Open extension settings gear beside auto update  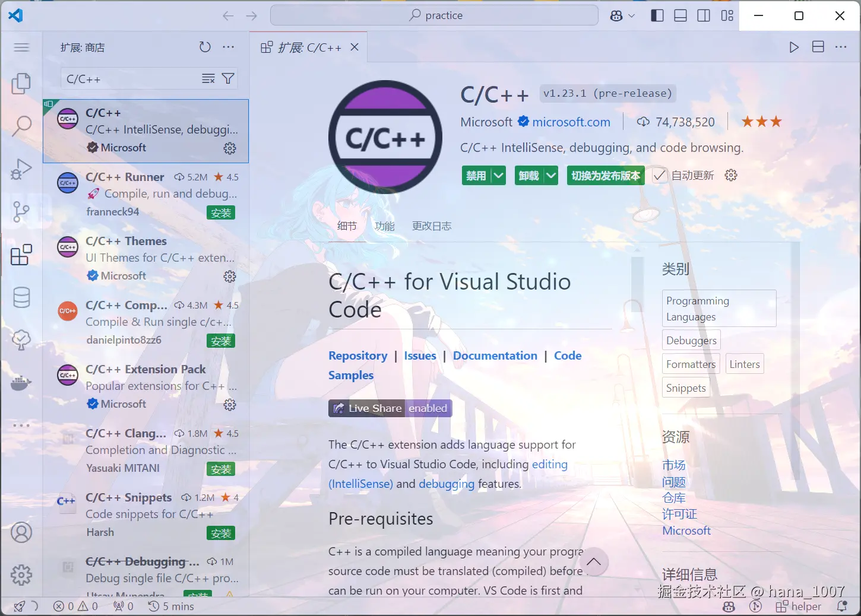[x=731, y=175]
